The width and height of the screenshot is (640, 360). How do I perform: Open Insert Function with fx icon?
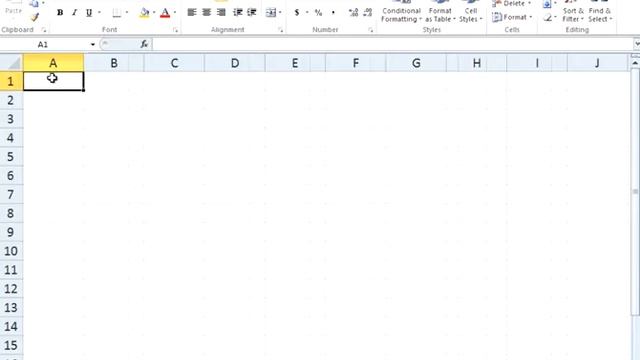pyautogui.click(x=144, y=44)
